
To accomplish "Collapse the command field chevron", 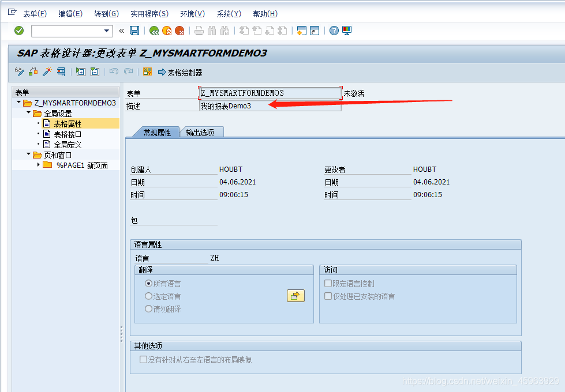I will coord(121,31).
